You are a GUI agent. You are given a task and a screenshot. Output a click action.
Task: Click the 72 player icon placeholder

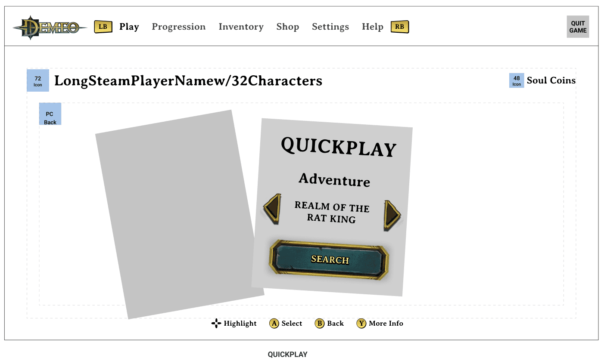38,80
